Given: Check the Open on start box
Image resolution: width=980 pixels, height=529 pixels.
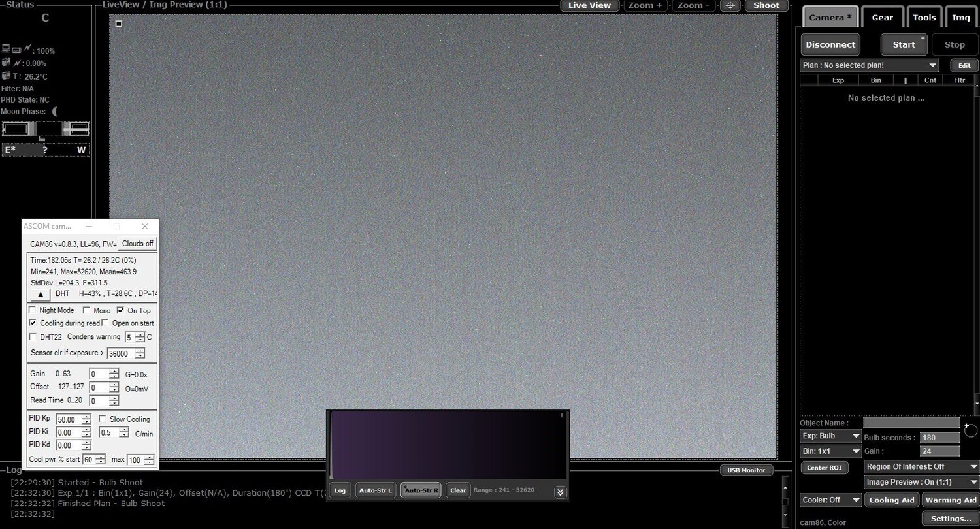Looking at the screenshot, I should (x=105, y=323).
